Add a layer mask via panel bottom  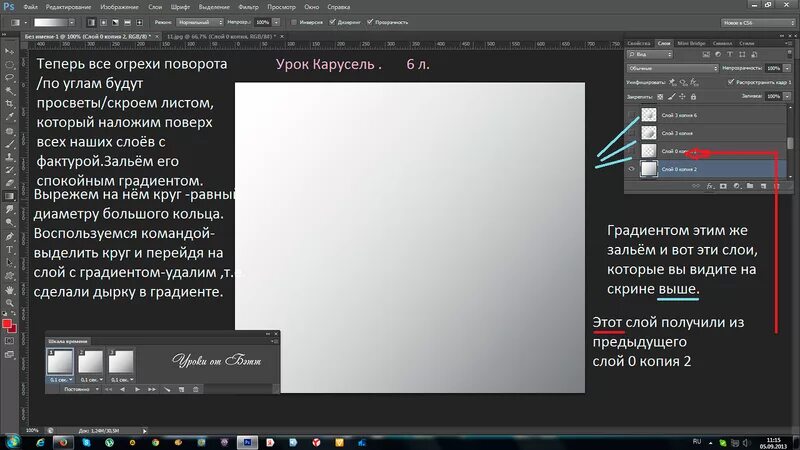[x=723, y=186]
